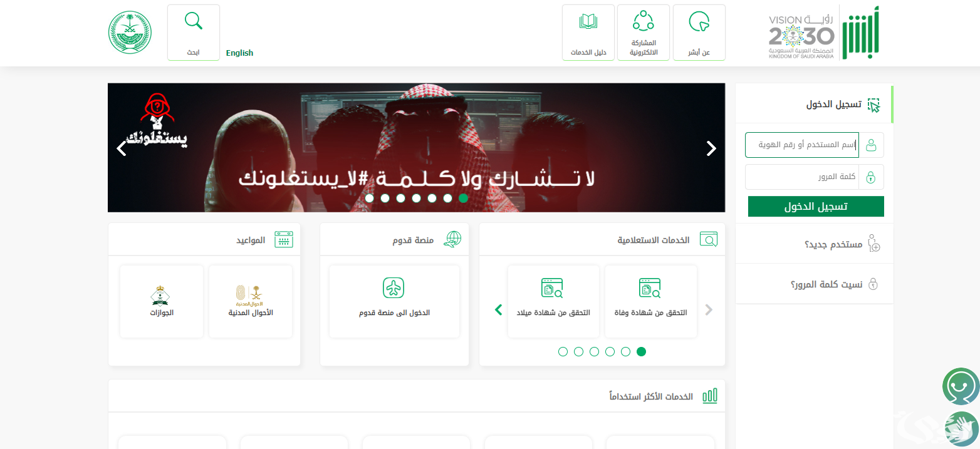Click birth certificate verification icon
The width and height of the screenshot is (980, 449).
point(552,287)
